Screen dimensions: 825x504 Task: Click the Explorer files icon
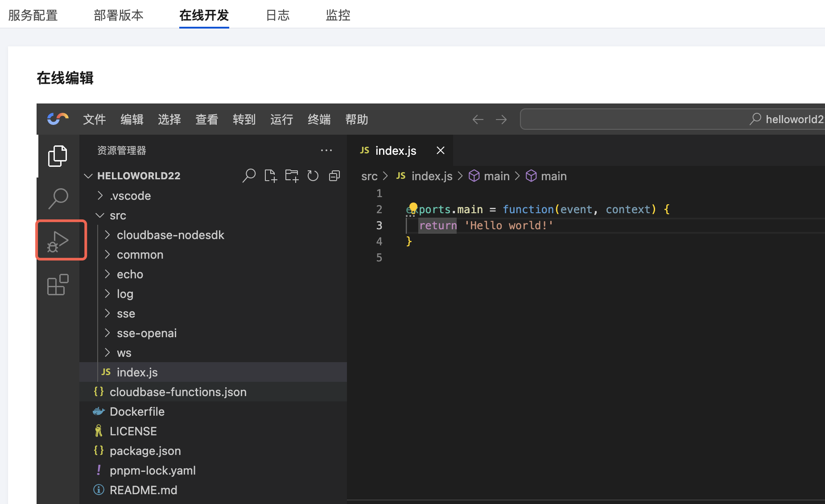(58, 156)
